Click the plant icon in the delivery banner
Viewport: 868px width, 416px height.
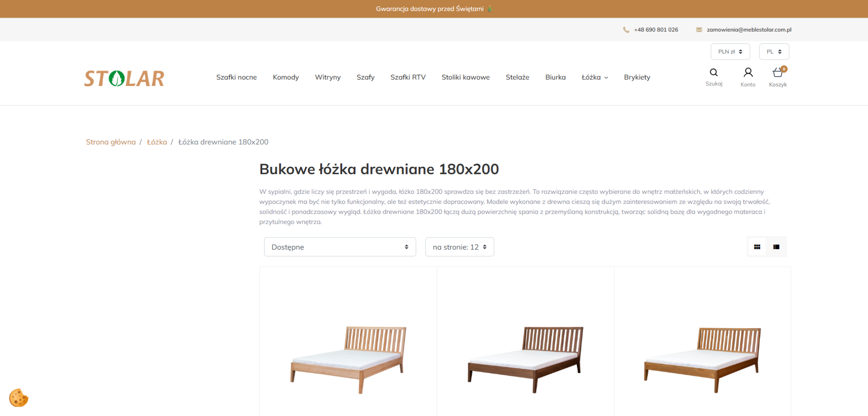click(490, 8)
